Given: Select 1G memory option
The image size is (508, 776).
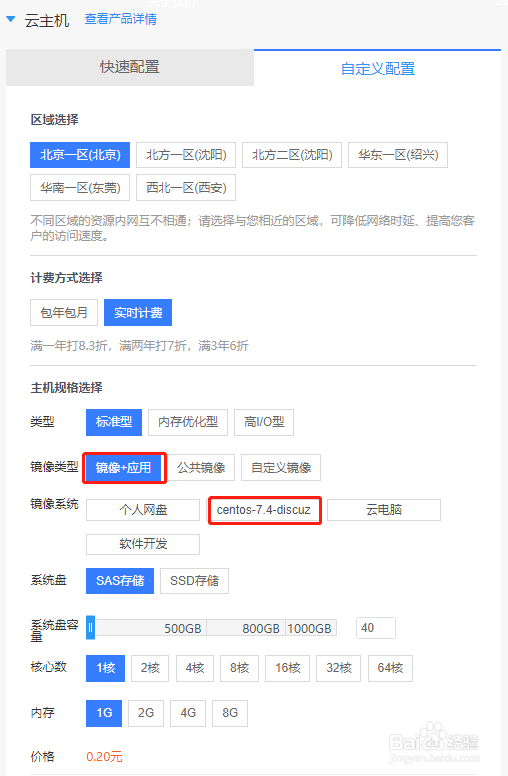Looking at the screenshot, I should point(104,713).
